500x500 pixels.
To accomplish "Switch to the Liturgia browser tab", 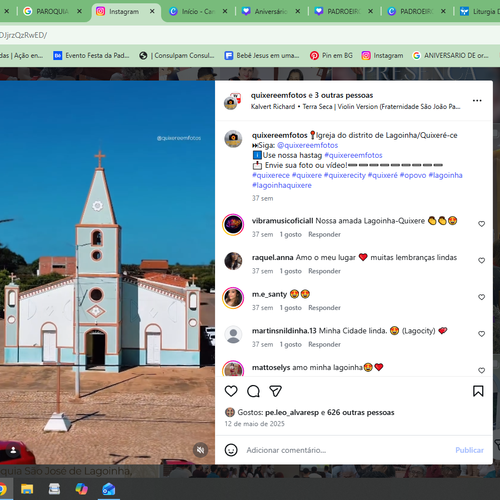I will [x=480, y=12].
